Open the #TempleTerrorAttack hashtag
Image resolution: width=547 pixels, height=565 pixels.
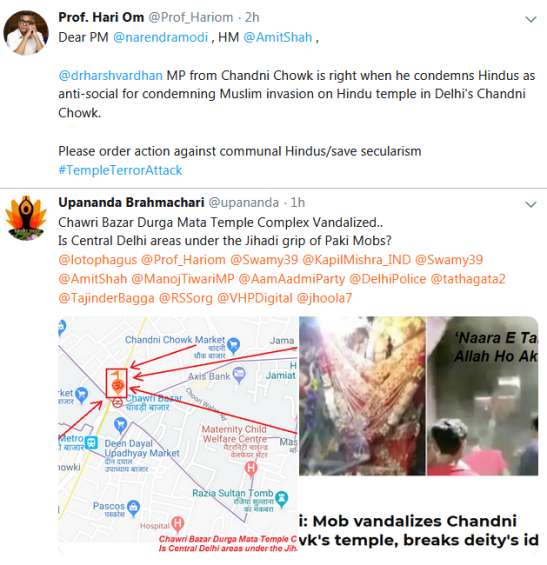pyautogui.click(x=120, y=170)
